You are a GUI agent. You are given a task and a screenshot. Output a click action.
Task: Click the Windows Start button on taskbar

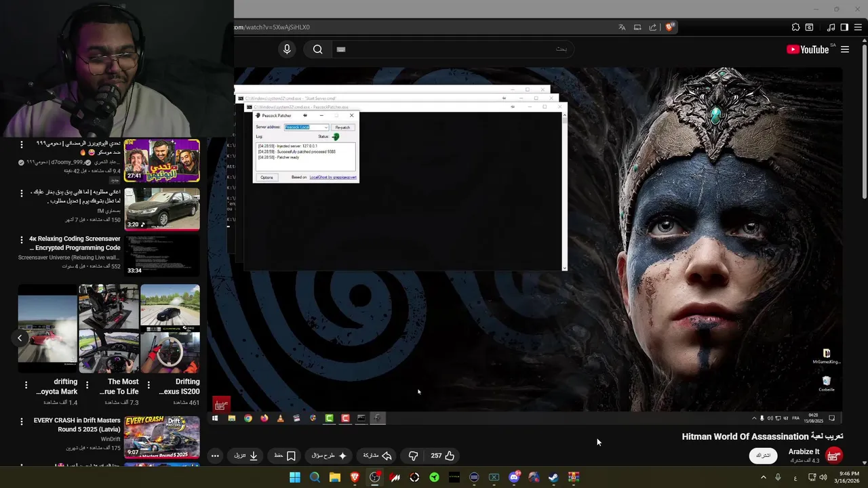point(295,477)
